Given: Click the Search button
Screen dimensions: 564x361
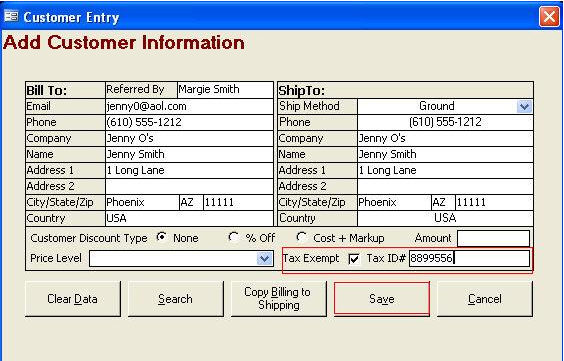Looking at the screenshot, I should [176, 299].
